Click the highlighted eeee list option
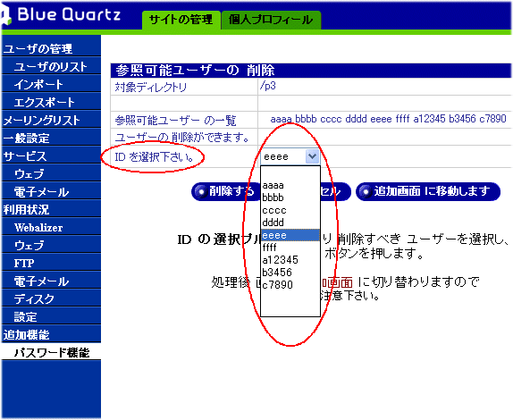Viewport: 513px width, 420px height. pyautogui.click(x=290, y=235)
